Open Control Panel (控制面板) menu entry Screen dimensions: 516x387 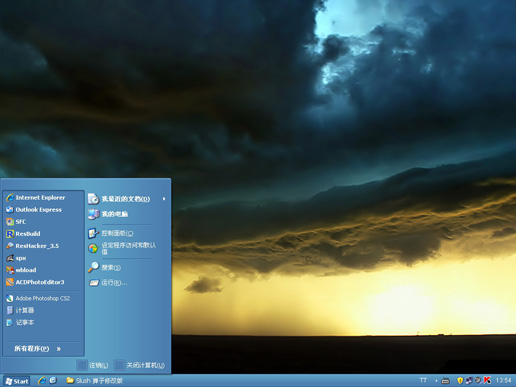pyautogui.click(x=111, y=233)
